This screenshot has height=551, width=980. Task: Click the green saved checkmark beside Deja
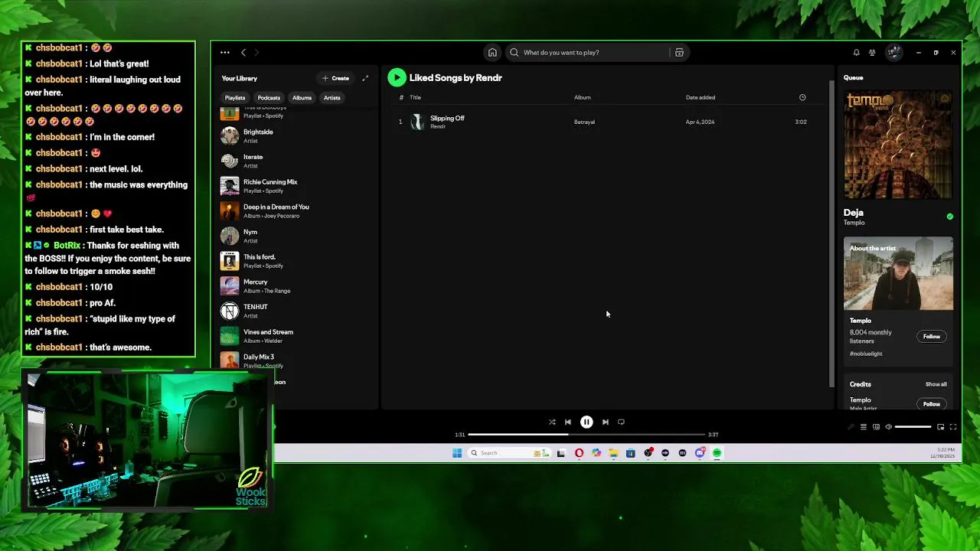(950, 217)
